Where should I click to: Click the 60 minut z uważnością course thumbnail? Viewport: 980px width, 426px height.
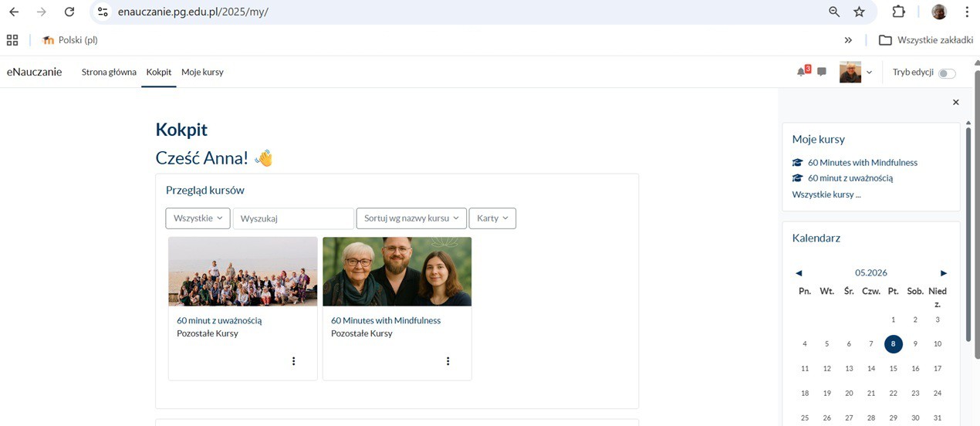point(243,272)
